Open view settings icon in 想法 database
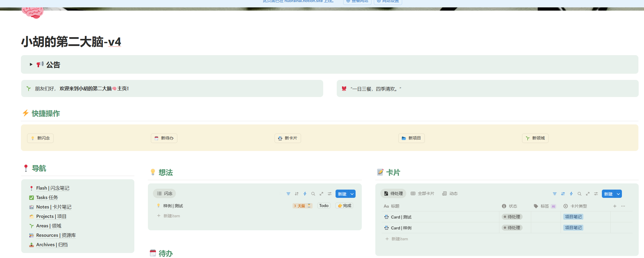This screenshot has width=644, height=258. [x=330, y=194]
